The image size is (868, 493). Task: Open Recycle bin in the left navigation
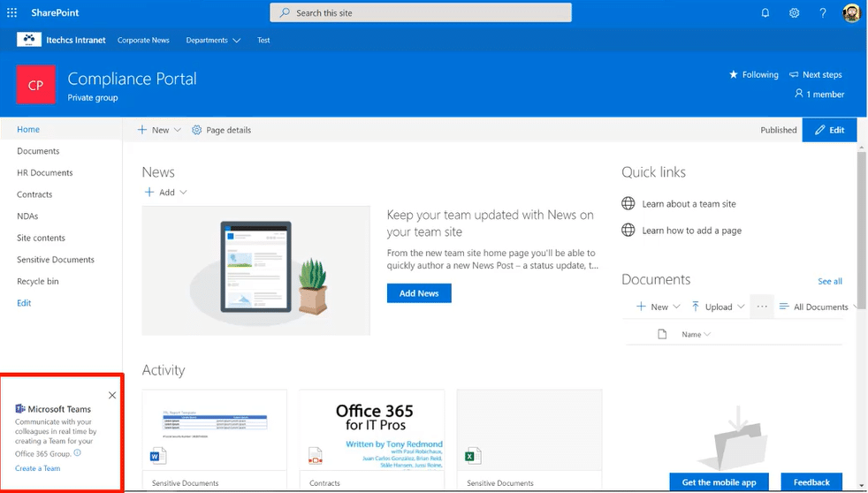(x=38, y=281)
